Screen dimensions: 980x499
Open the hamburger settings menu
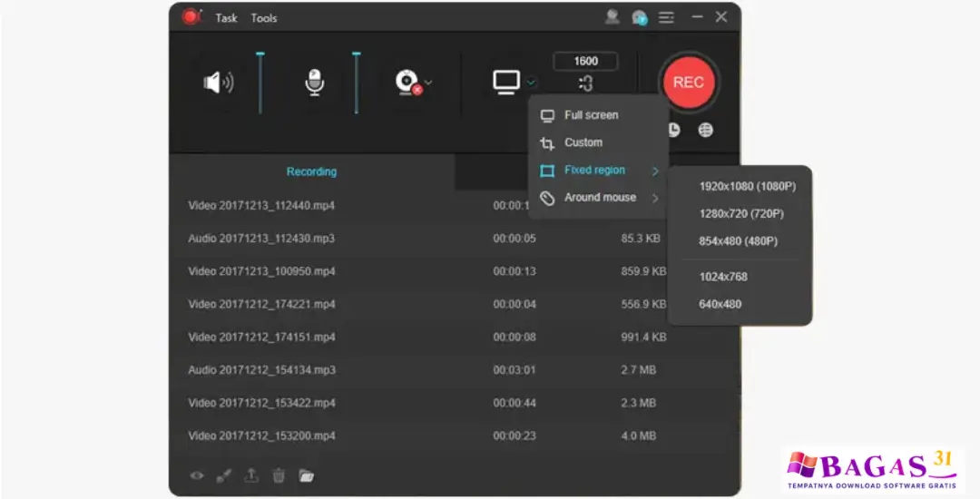click(x=666, y=17)
